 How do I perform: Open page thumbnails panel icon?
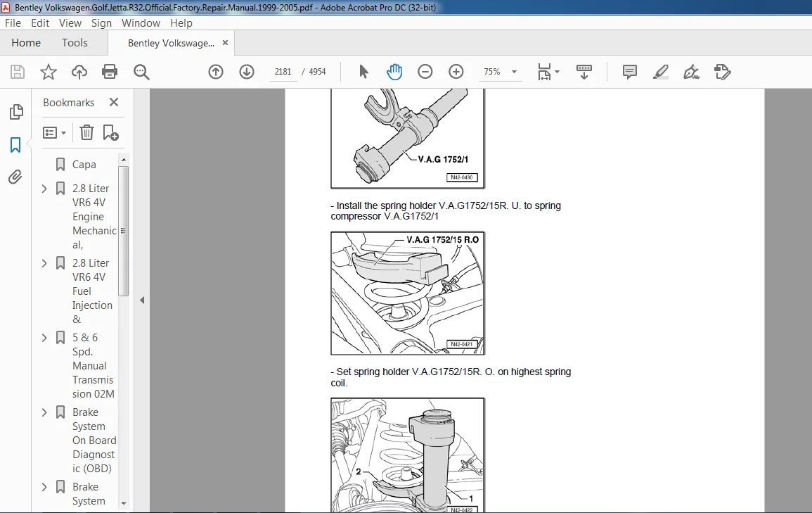point(16,111)
